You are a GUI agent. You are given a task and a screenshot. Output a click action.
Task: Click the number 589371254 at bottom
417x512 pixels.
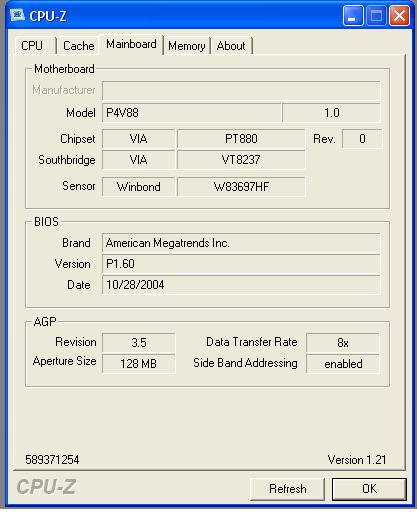[x=52, y=460]
